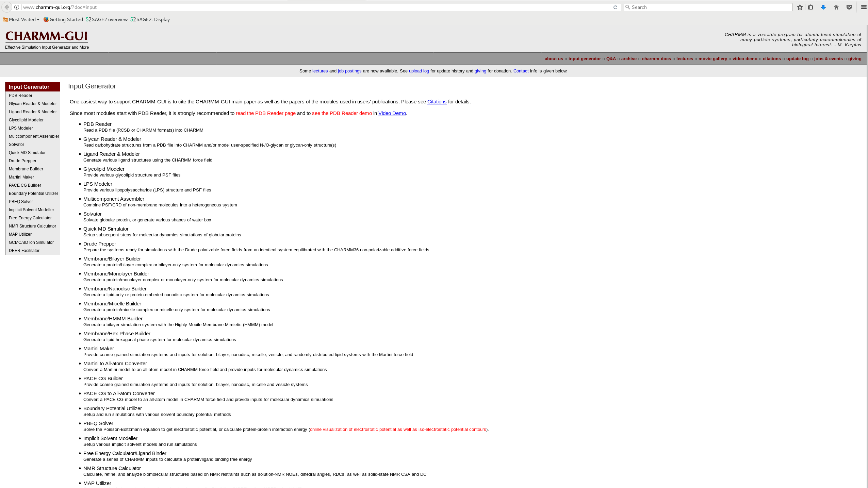
Task: Open the Getting Started bookmark
Action: (x=63, y=19)
